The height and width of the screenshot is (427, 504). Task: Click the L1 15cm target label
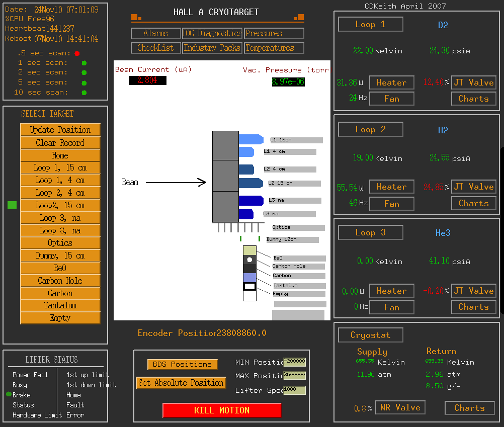point(296,140)
